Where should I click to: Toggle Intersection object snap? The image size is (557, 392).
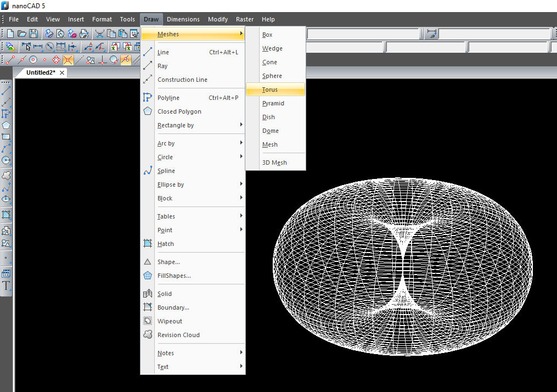pyautogui.click(x=68, y=60)
